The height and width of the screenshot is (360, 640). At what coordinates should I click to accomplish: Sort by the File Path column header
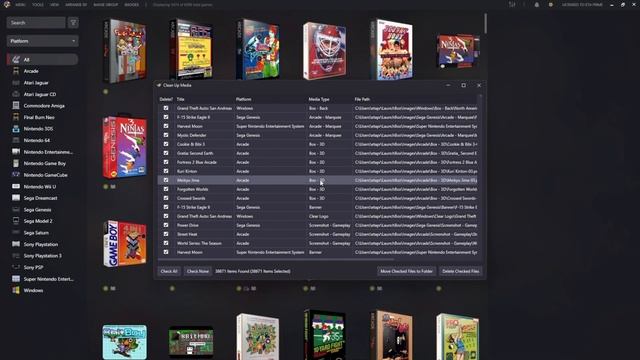[x=362, y=99]
